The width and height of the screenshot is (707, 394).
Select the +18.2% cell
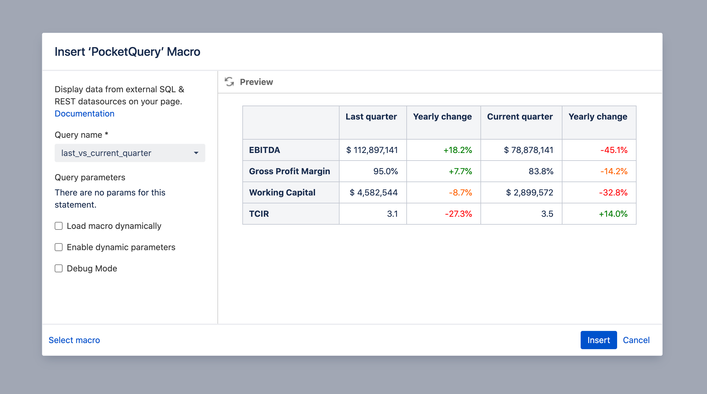click(x=444, y=150)
